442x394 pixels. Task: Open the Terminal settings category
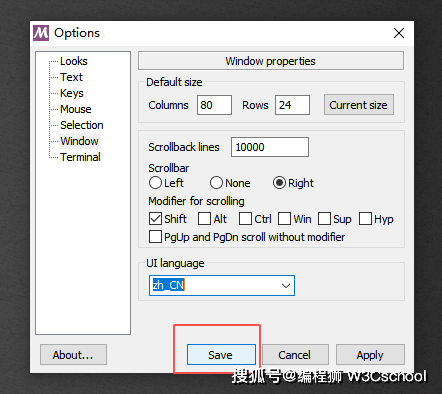tap(80, 157)
